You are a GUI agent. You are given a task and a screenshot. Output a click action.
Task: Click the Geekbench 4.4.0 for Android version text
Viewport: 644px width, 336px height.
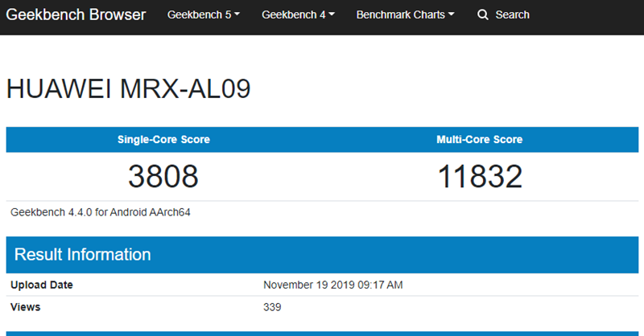tap(101, 212)
